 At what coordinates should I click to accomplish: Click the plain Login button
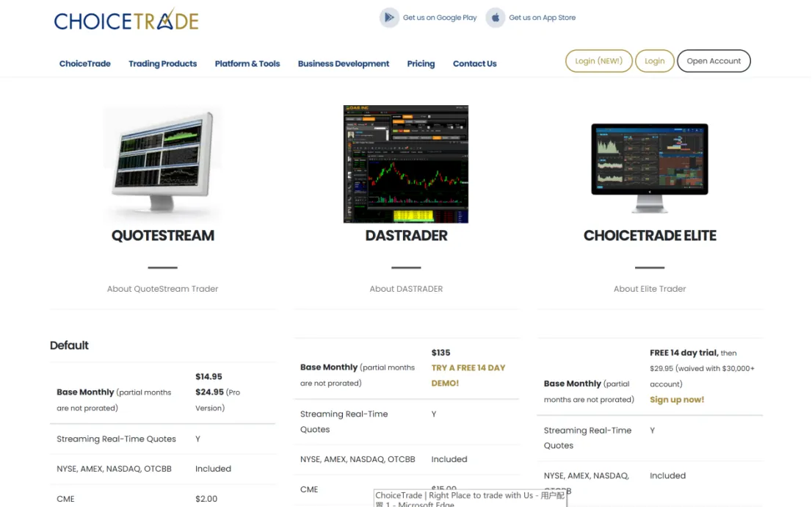coord(655,61)
